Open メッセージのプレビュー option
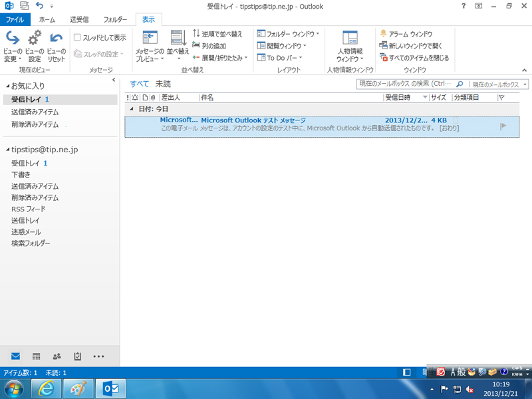The image size is (532, 399). pyautogui.click(x=150, y=46)
